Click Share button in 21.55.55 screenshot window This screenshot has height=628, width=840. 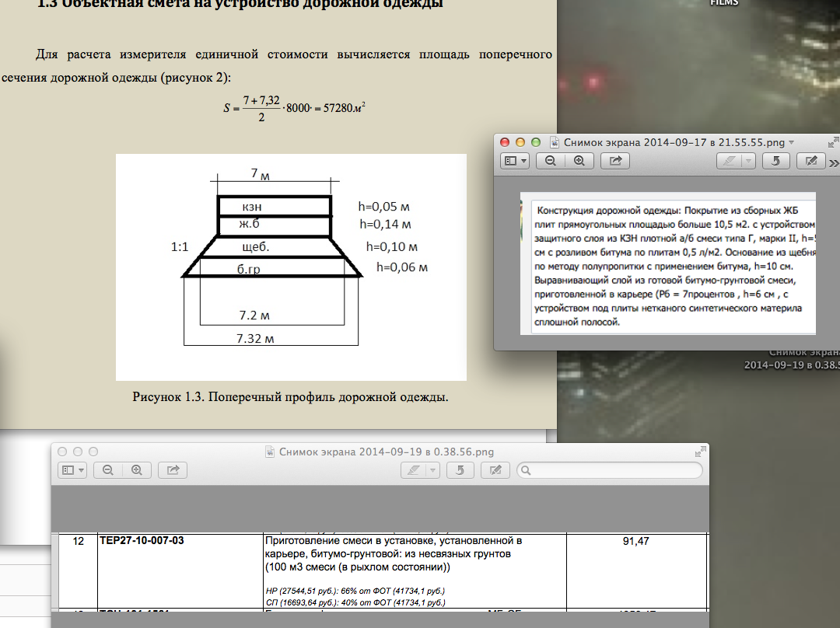616,161
